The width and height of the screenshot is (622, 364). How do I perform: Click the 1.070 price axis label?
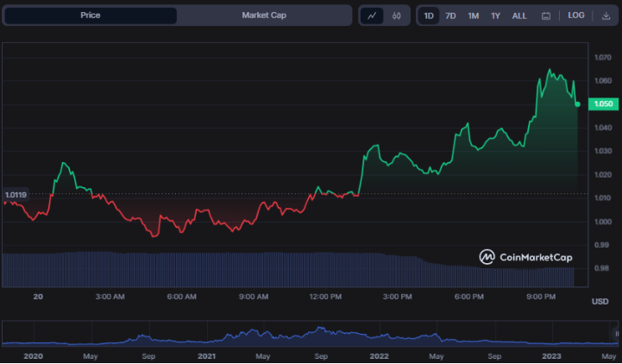pyautogui.click(x=602, y=58)
